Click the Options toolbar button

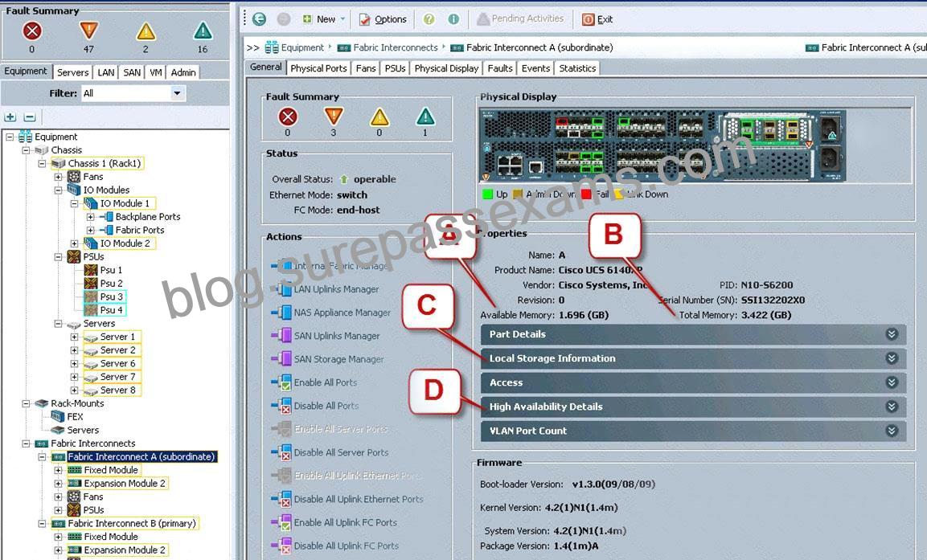(383, 19)
